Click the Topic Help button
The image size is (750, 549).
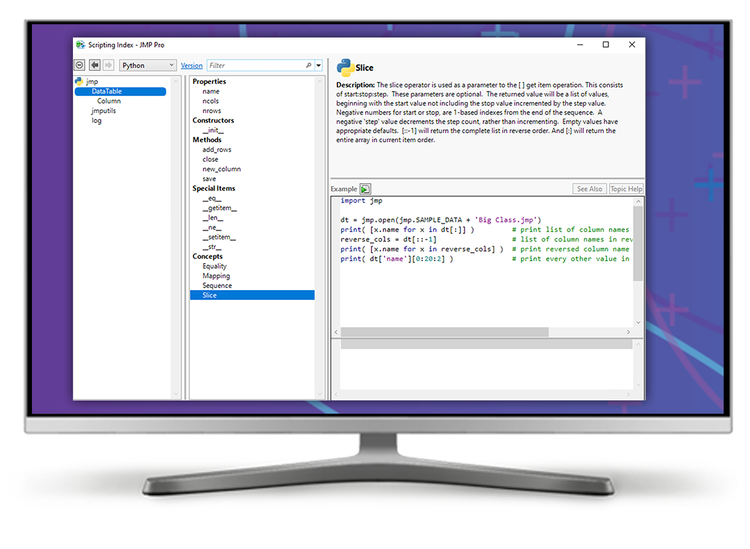[x=626, y=189]
